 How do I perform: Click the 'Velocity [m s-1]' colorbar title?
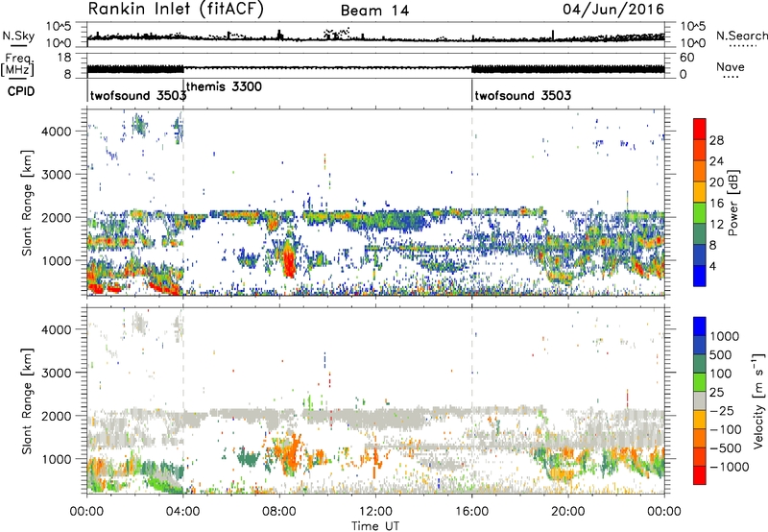pyautogui.click(x=758, y=400)
